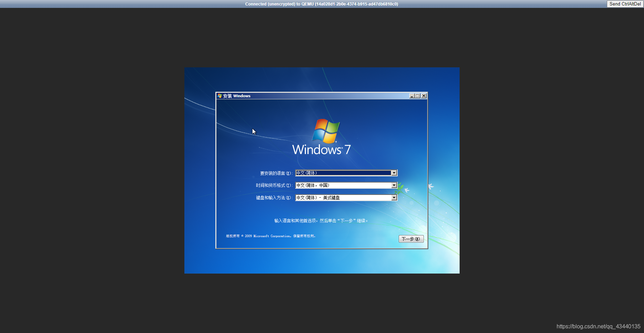Click the Windows setup icon in title bar
Image resolution: width=644 pixels, height=333 pixels.
[219, 96]
